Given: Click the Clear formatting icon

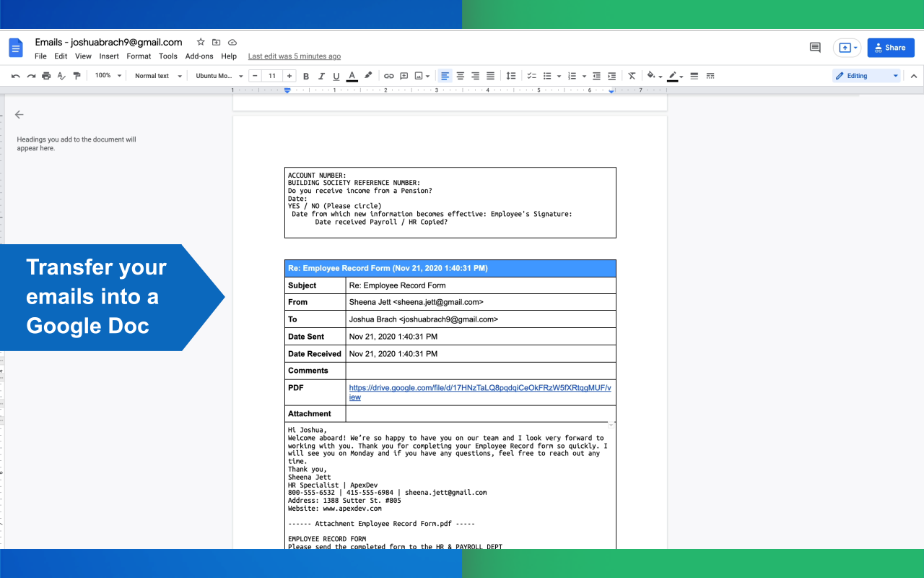Looking at the screenshot, I should pyautogui.click(x=632, y=75).
